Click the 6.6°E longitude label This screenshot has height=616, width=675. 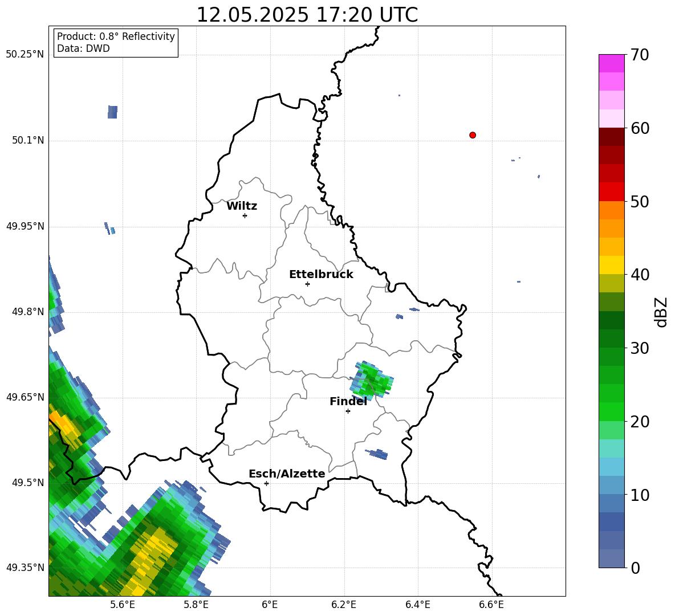click(491, 605)
